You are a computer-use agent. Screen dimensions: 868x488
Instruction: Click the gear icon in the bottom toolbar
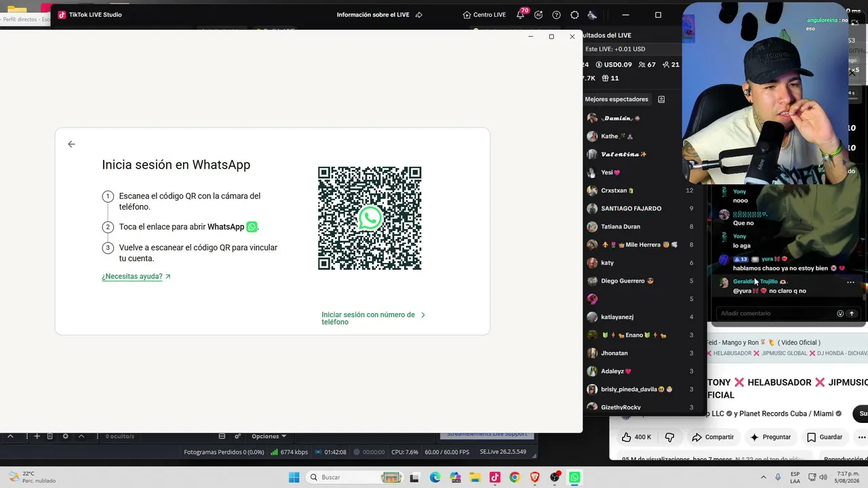click(x=66, y=436)
